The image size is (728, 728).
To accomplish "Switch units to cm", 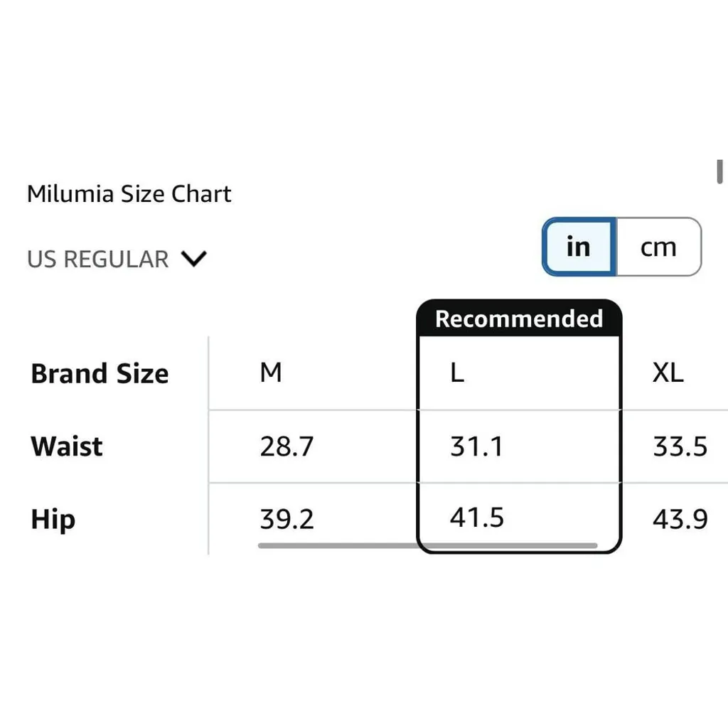I will 658,247.
